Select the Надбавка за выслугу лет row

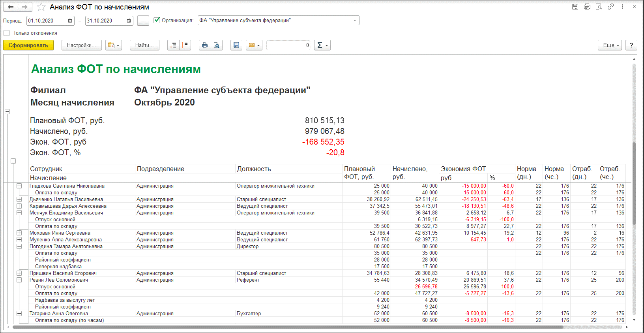tap(65, 300)
